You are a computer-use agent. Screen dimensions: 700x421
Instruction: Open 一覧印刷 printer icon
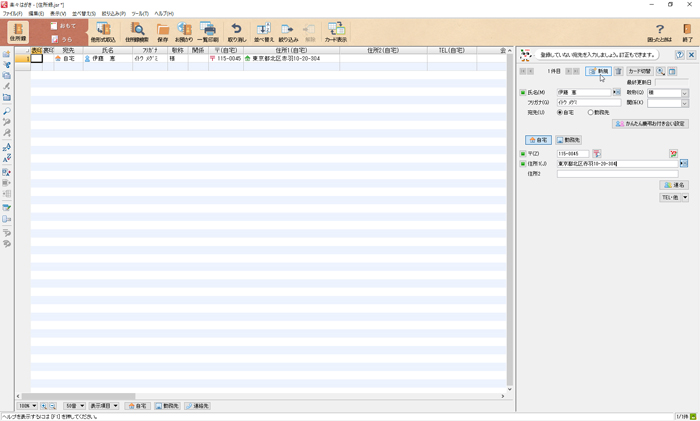point(208,32)
